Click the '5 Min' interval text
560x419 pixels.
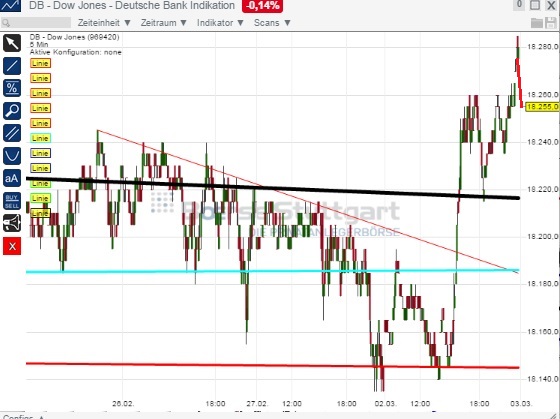(x=39, y=45)
